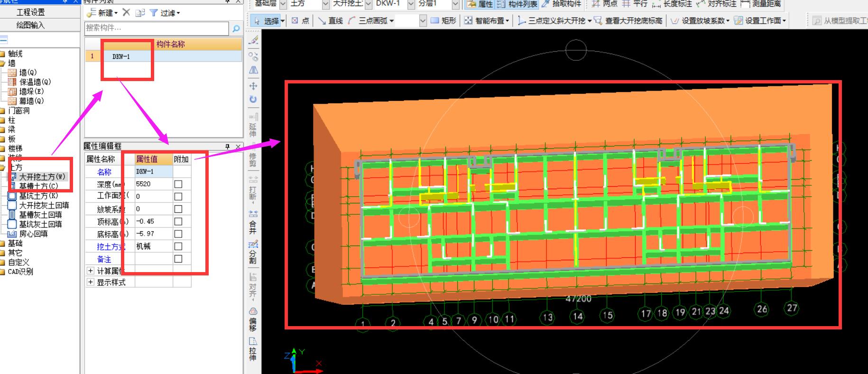Select 保温墙(Q) tree item
This screenshot has height=374, width=868.
[35, 82]
